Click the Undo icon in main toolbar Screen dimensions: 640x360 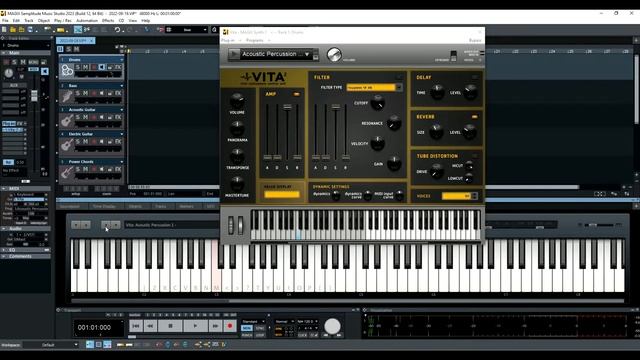pyautogui.click(x=117, y=29)
